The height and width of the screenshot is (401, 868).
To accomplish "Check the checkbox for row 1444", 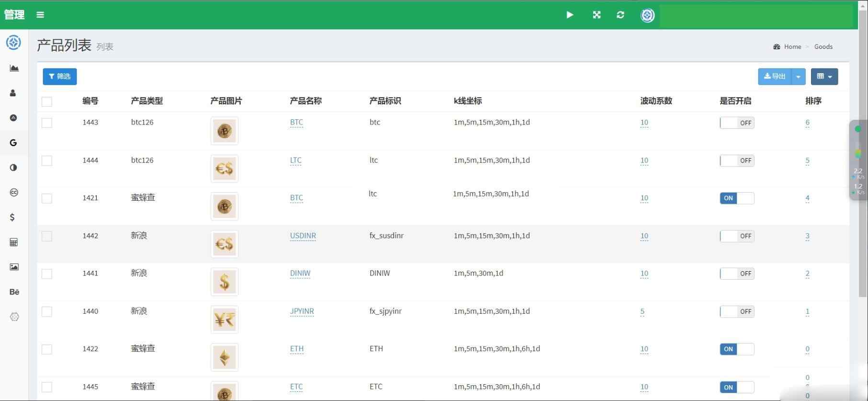I will (x=47, y=160).
